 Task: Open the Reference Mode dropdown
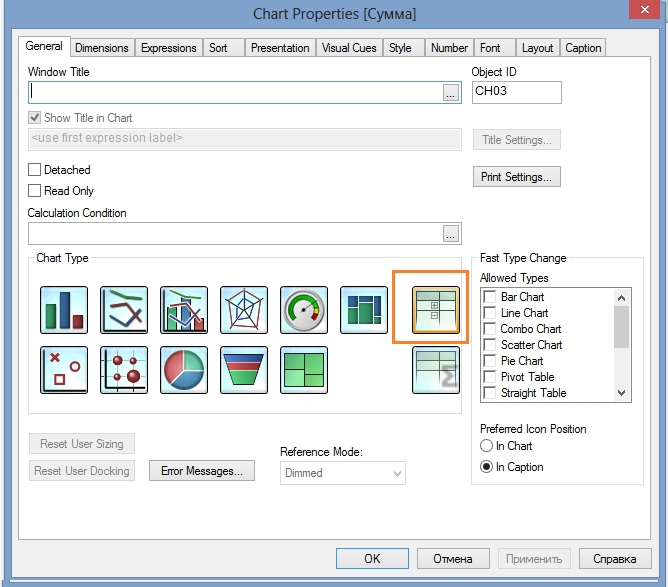[343, 473]
